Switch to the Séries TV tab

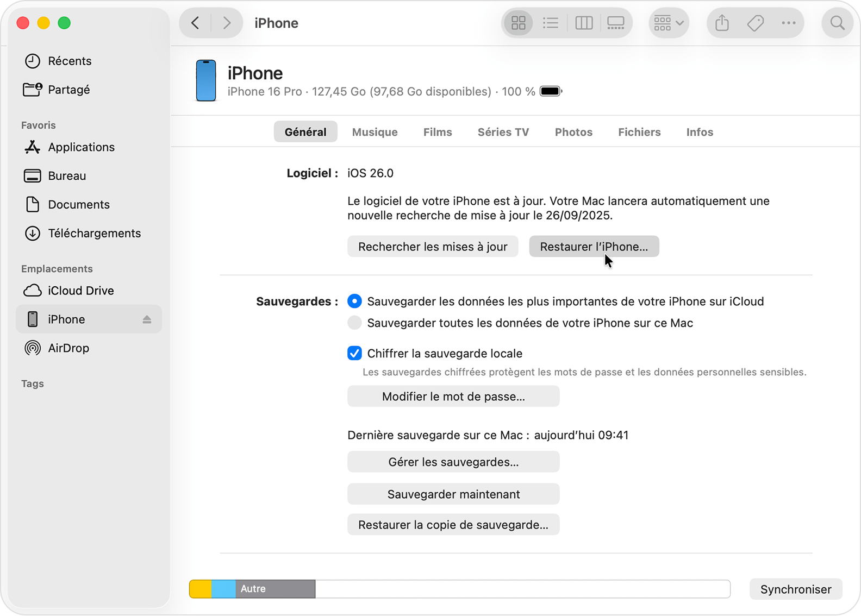(503, 132)
